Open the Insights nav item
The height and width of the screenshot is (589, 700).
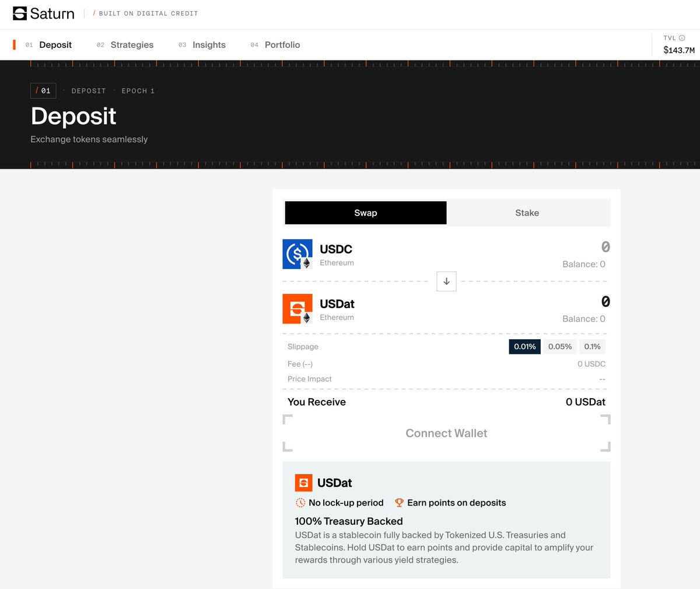[x=202, y=45]
